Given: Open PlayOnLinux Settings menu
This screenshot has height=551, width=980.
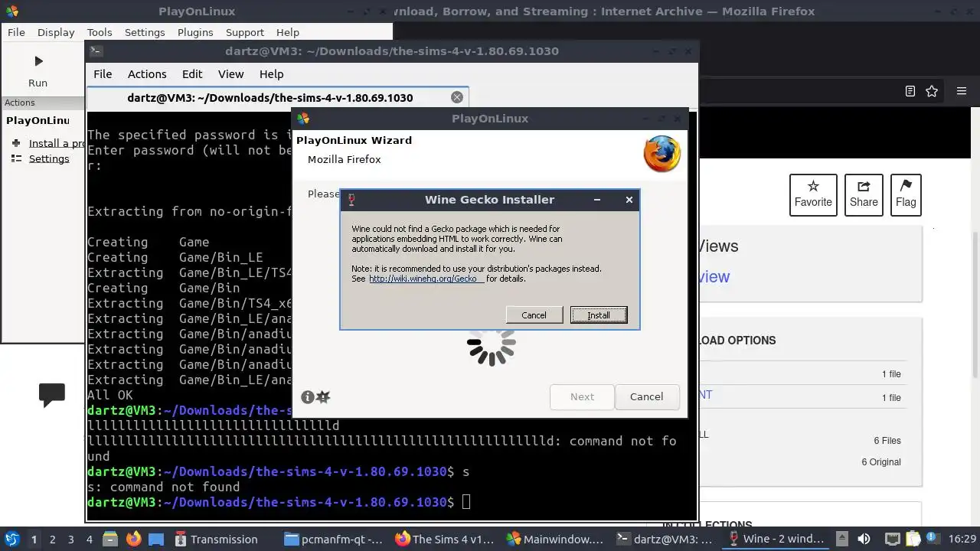Looking at the screenshot, I should tap(145, 32).
